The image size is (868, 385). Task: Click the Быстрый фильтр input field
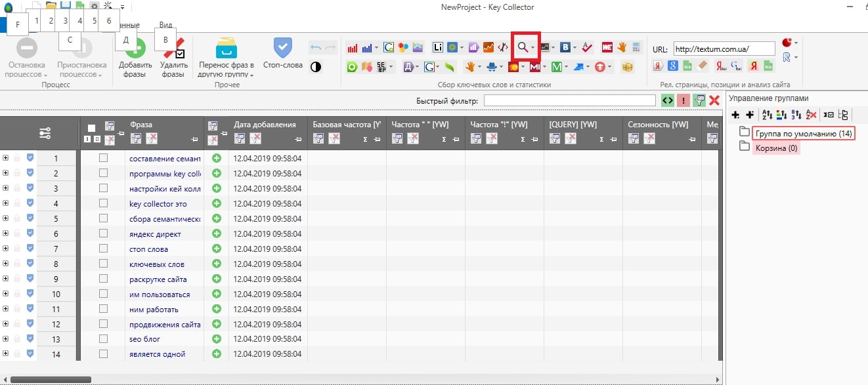[x=570, y=100]
